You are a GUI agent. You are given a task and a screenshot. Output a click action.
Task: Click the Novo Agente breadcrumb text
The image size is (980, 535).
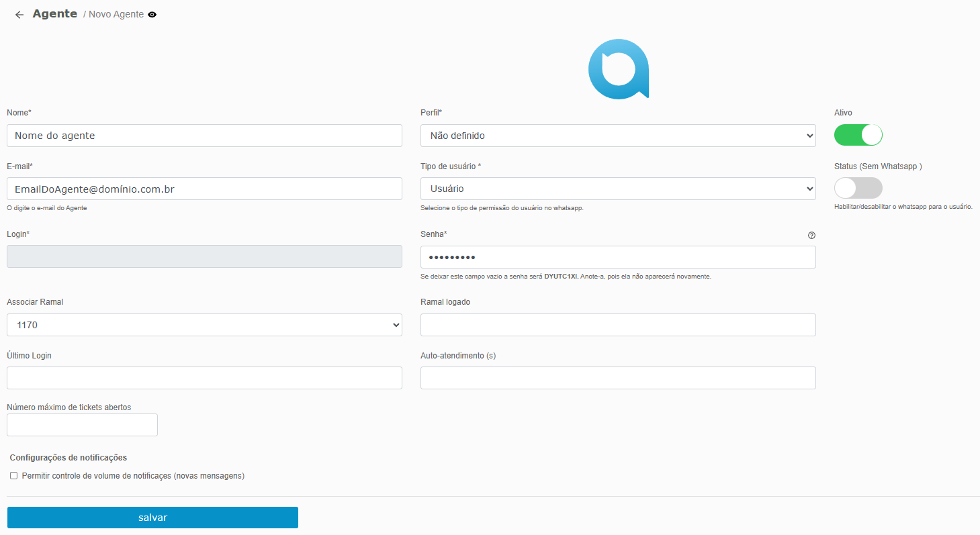116,15
